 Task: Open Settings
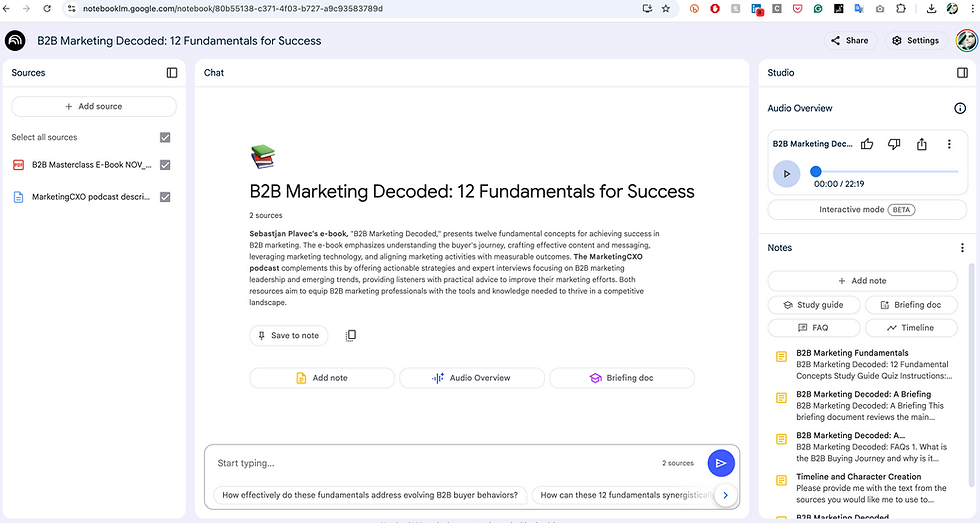(x=916, y=41)
